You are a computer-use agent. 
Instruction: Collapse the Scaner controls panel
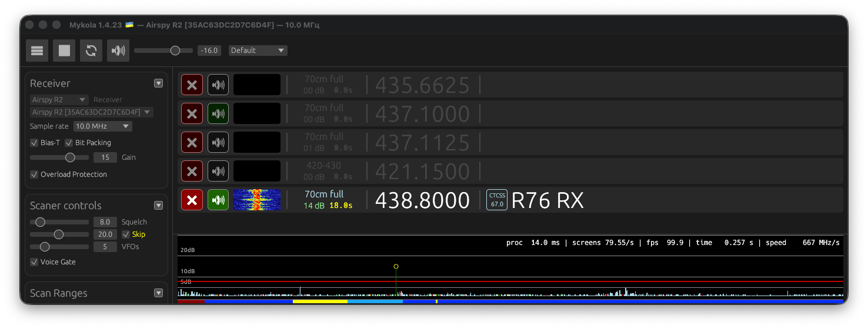(158, 206)
